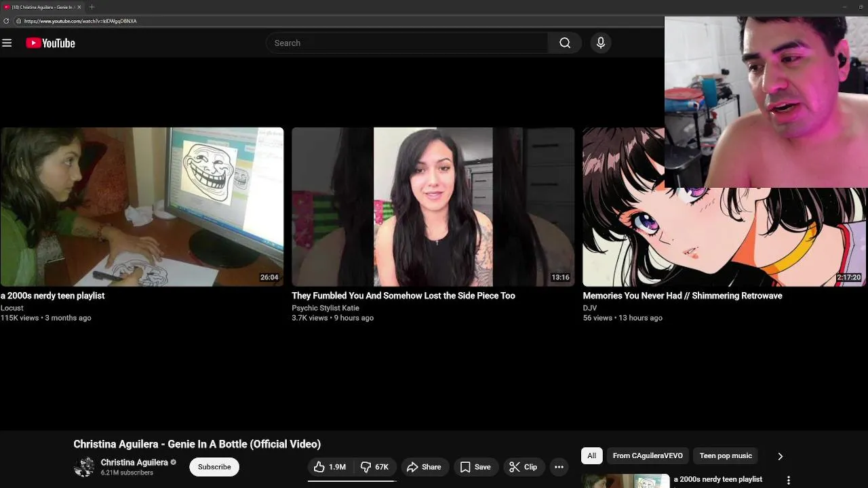The width and height of the screenshot is (868, 488).
Task: Like the video (1.9M thumbs up)
Action: click(x=330, y=467)
